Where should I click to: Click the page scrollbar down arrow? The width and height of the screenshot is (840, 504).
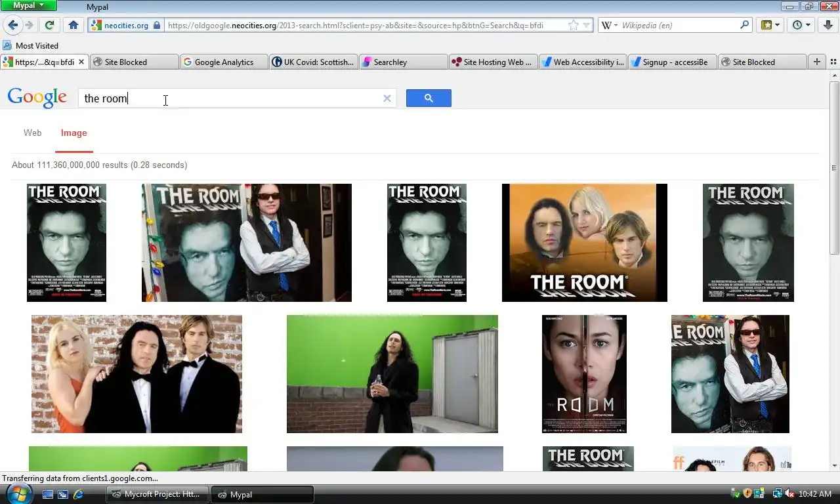click(834, 466)
